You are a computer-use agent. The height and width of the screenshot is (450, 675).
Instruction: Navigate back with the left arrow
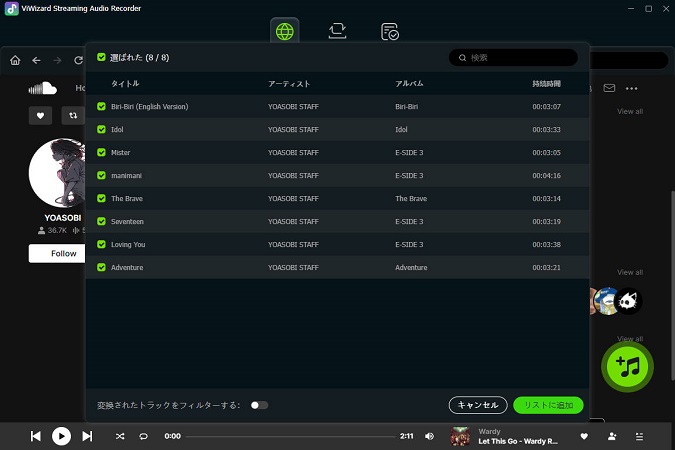click(x=36, y=60)
